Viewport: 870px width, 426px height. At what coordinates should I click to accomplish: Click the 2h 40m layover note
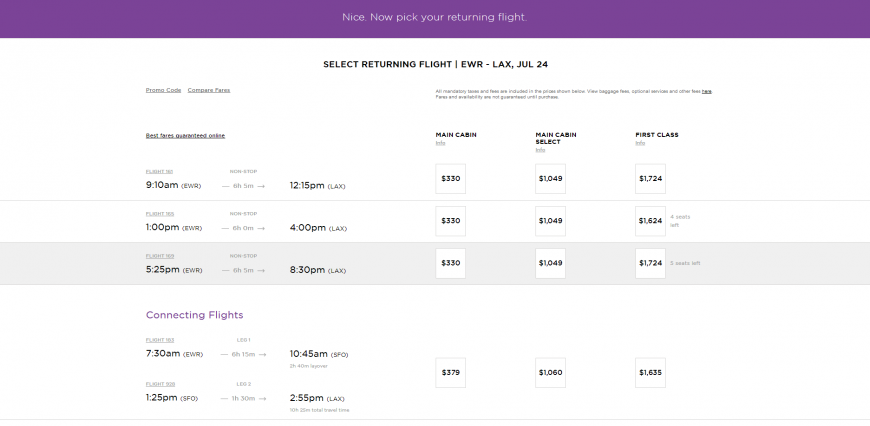tap(308, 366)
